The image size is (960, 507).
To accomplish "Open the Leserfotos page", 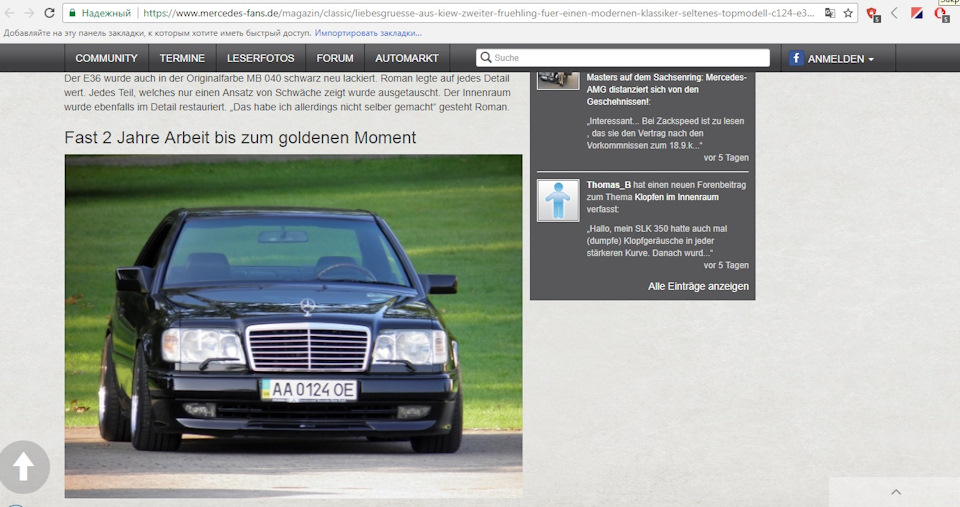I will [260, 58].
